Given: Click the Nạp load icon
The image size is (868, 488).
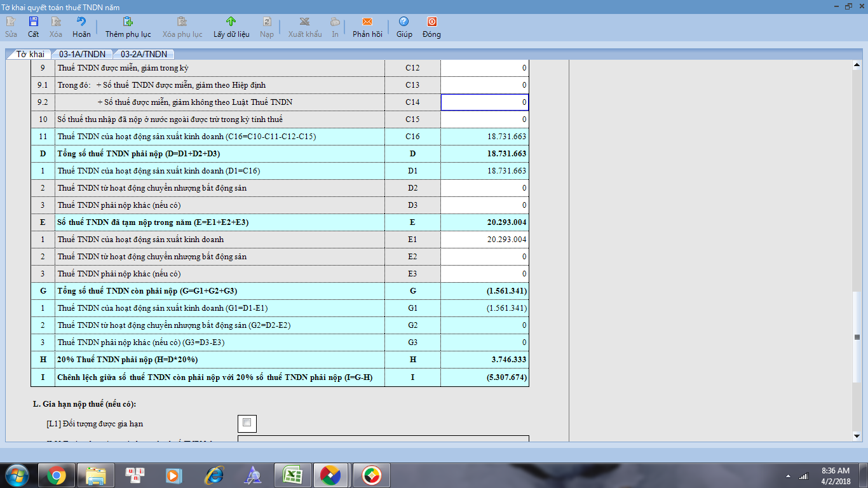Looking at the screenshot, I should (267, 22).
